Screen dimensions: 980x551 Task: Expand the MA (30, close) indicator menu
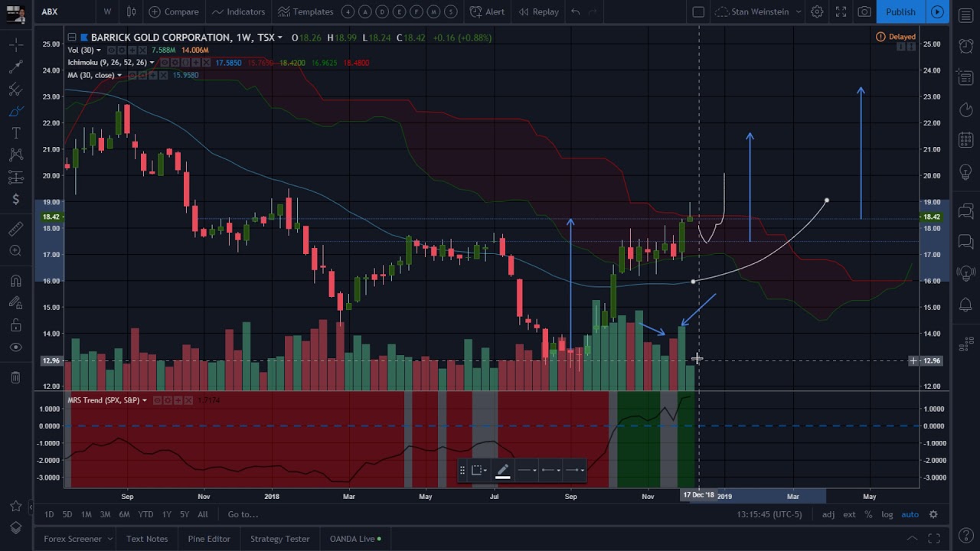coord(119,75)
